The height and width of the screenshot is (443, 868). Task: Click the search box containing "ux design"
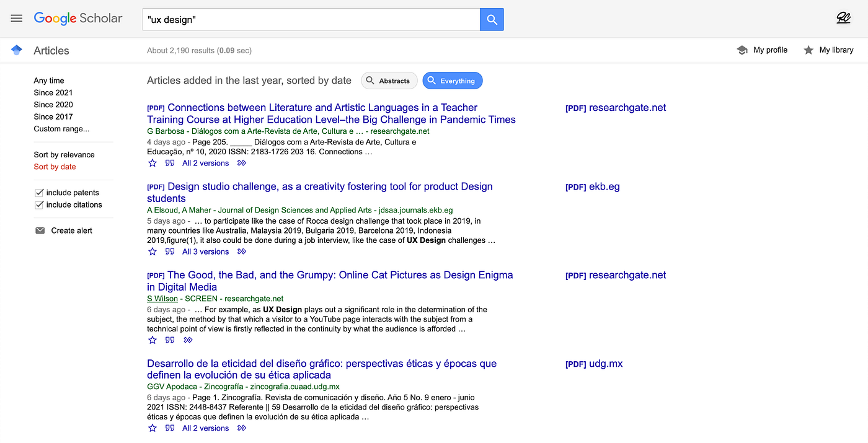[311, 20]
